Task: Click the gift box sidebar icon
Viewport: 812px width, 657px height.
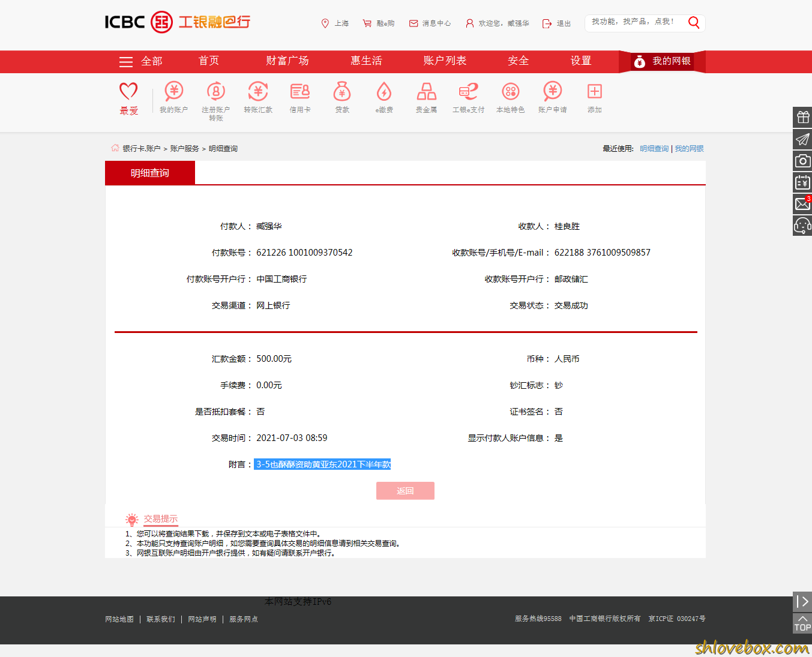Action: pyautogui.click(x=802, y=118)
